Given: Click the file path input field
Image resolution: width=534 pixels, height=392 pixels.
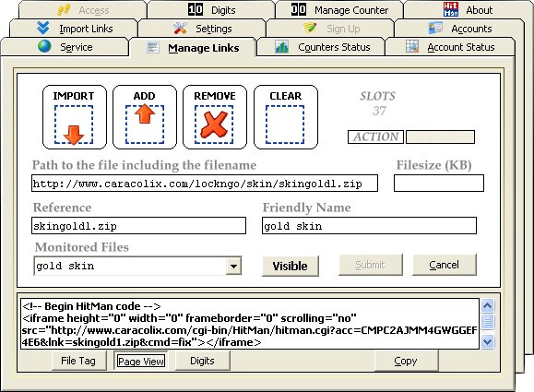Looking at the screenshot, I should pyautogui.click(x=205, y=184).
